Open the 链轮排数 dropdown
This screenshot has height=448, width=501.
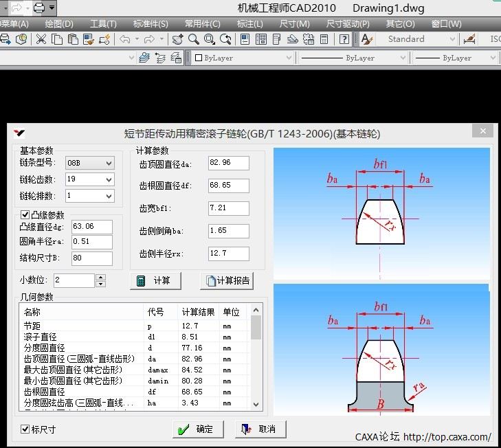[108, 196]
